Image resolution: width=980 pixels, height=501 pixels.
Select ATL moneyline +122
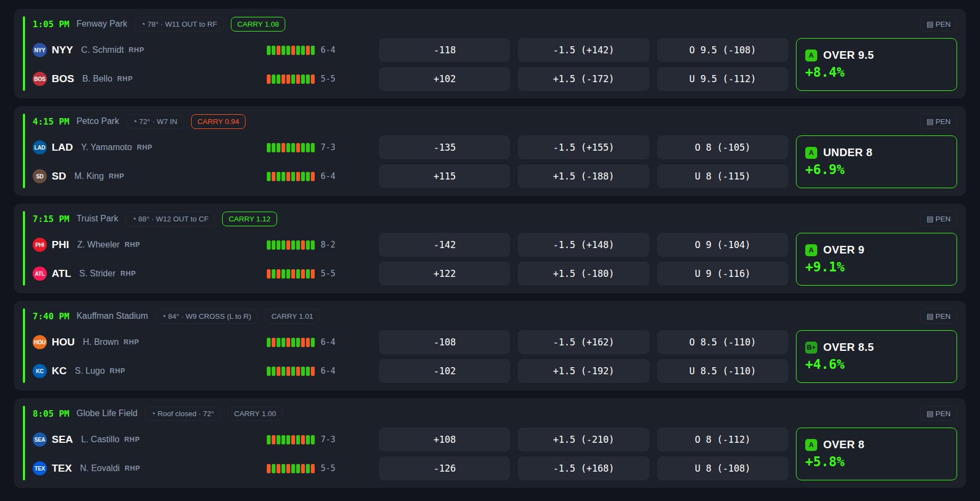point(444,274)
